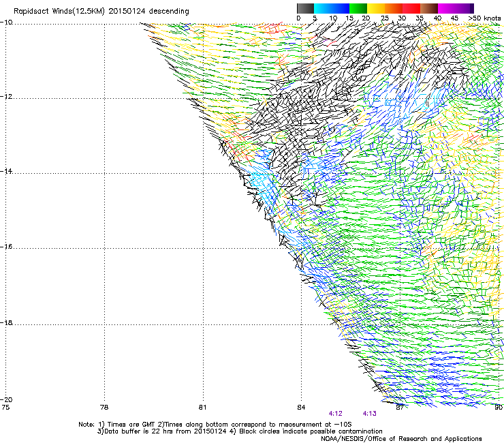Click the note line starting 'Note: 1) Times are GMT'
504x443 pixels.
[215, 425]
